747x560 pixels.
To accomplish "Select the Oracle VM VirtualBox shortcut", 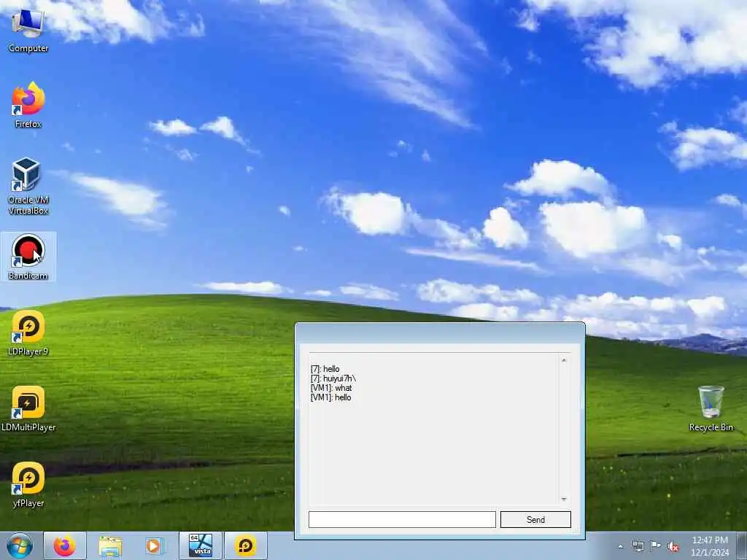I will click(28, 186).
